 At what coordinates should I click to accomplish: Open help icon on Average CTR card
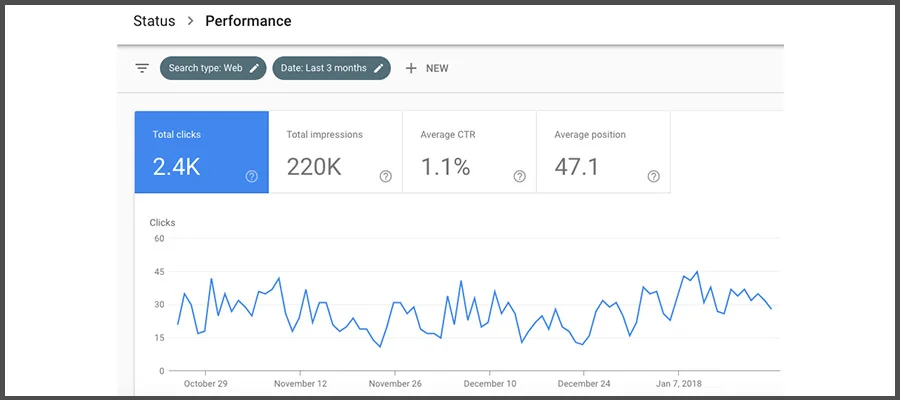[x=519, y=176]
